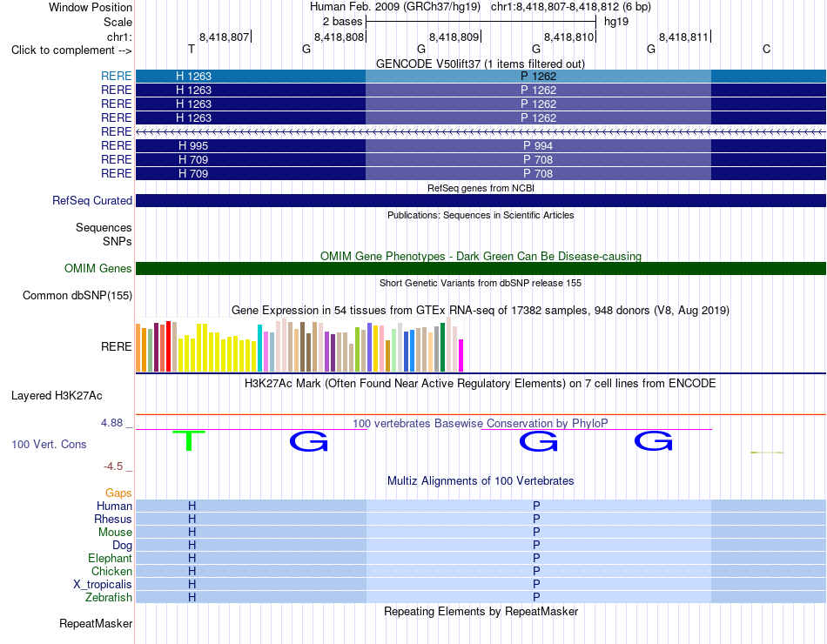Click the X_tropicalis species label
827x644 pixels.
pos(103,585)
